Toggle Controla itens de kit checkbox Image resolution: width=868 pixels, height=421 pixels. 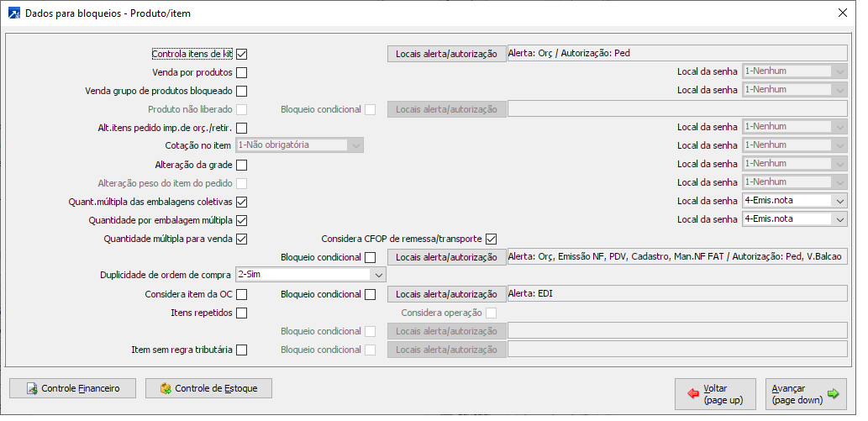point(241,54)
